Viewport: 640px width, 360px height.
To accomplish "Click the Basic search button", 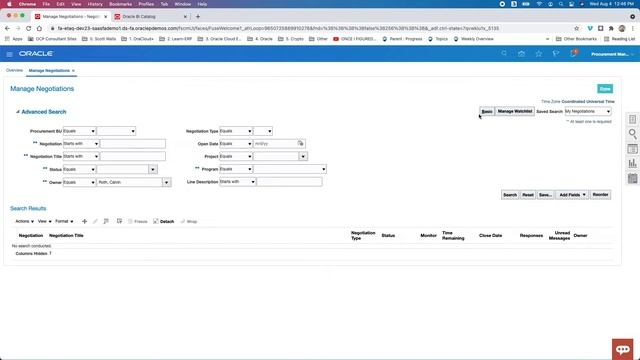I will point(487,111).
